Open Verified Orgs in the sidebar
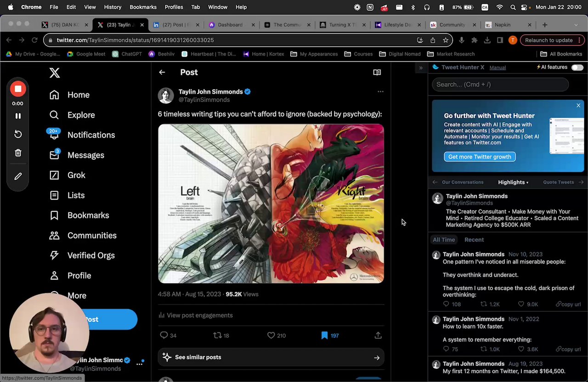This screenshot has height=382, width=588. click(x=82, y=256)
